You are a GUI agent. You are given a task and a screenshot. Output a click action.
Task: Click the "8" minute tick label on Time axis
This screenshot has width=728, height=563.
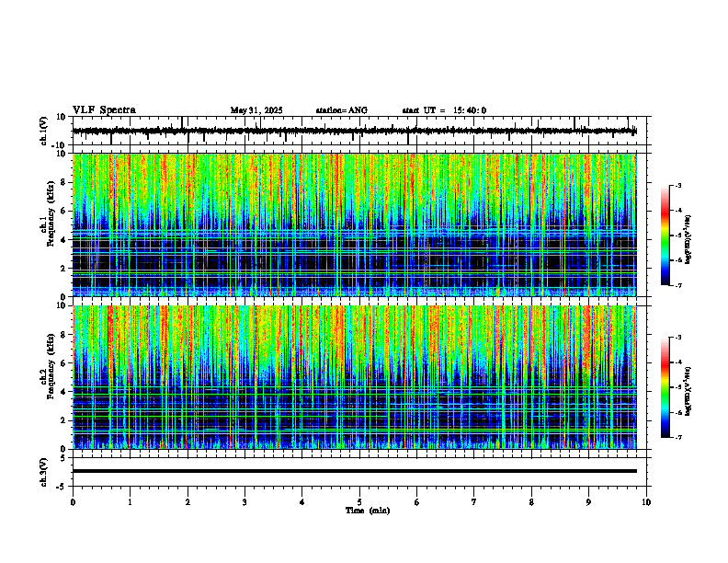click(531, 502)
